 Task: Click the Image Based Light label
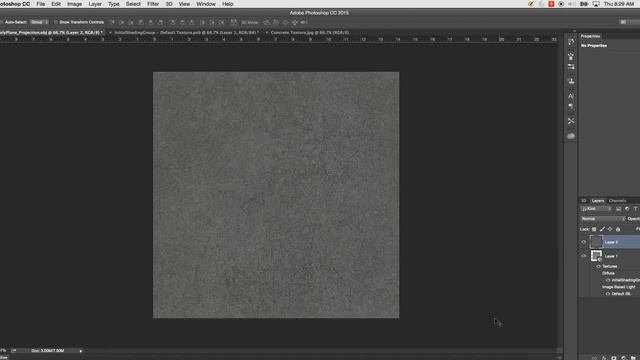point(618,287)
